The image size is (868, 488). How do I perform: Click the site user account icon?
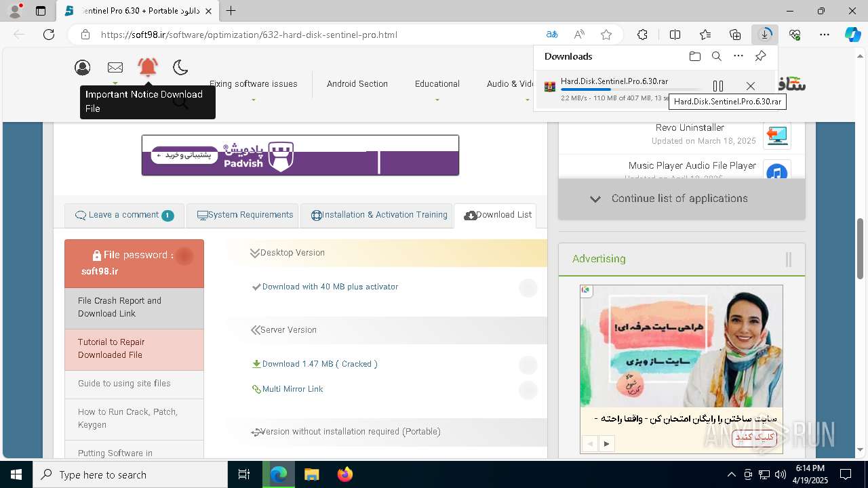tap(83, 67)
